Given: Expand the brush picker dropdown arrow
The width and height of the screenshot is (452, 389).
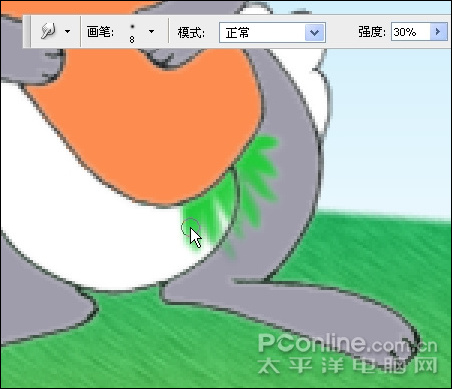Looking at the screenshot, I should pyautogui.click(x=151, y=32).
